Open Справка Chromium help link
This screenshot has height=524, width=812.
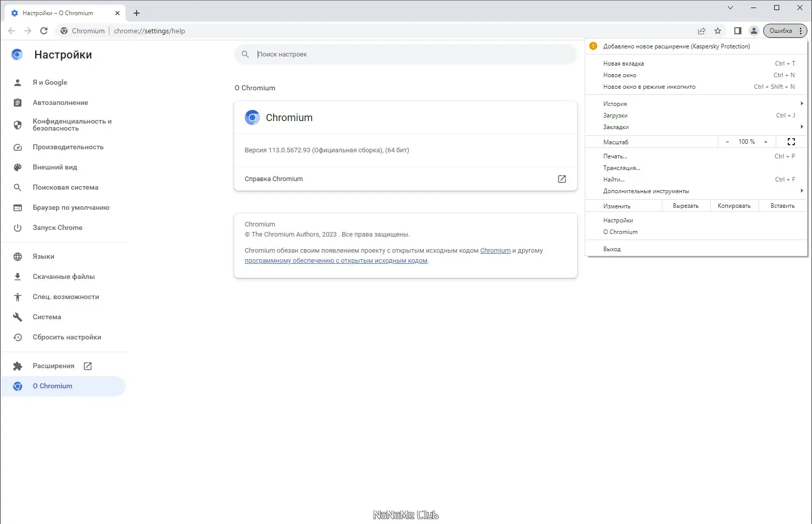[406, 179]
